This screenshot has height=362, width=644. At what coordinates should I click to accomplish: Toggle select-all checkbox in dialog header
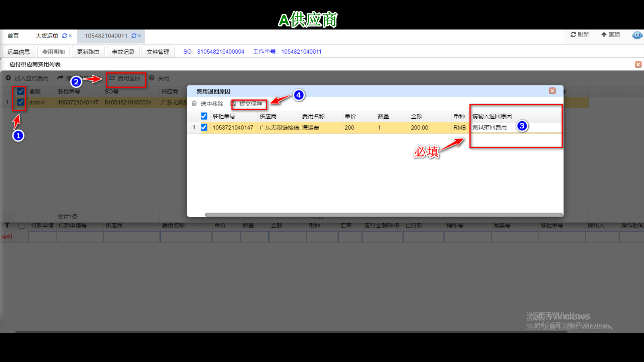pos(204,116)
